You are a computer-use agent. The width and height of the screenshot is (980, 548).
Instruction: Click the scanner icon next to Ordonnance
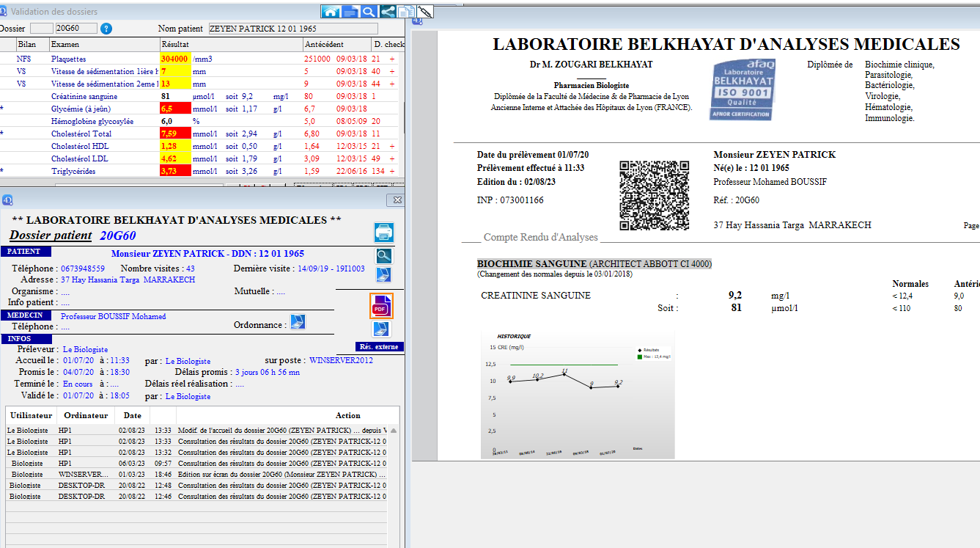tap(298, 321)
